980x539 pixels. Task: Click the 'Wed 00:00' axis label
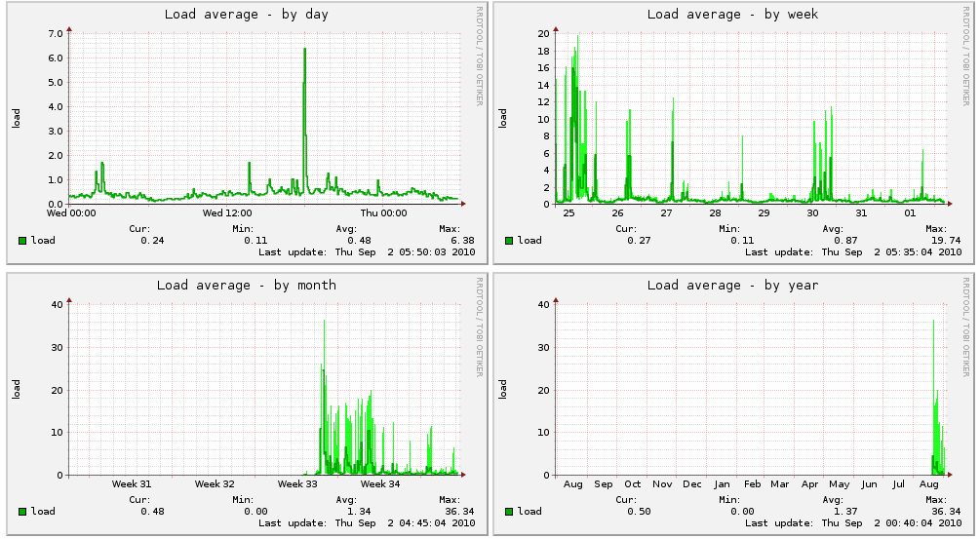(x=71, y=213)
